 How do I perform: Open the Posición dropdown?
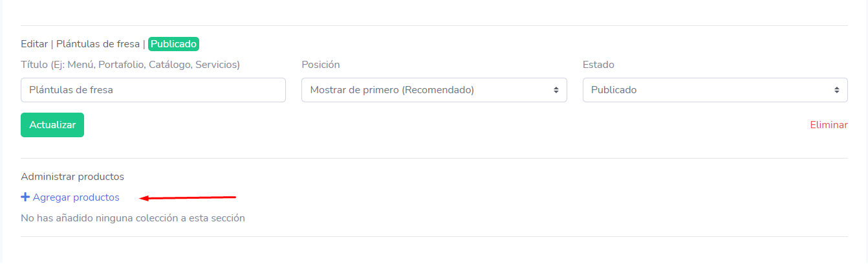click(433, 90)
